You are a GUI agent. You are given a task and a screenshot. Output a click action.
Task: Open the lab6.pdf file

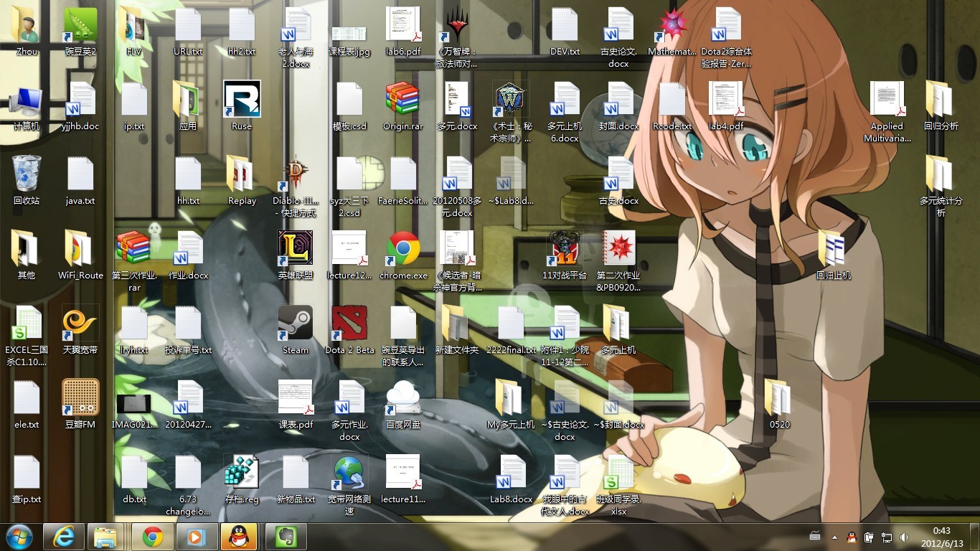click(403, 24)
